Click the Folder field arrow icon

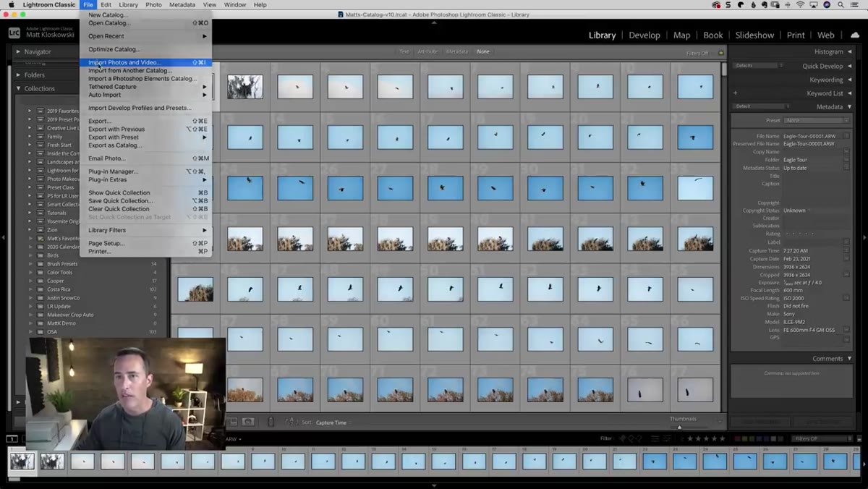pos(847,160)
